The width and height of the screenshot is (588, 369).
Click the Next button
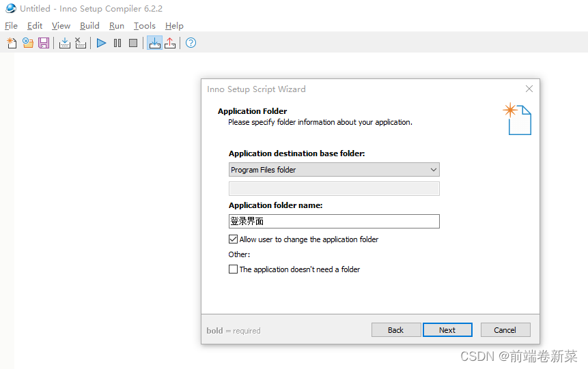[x=447, y=330]
